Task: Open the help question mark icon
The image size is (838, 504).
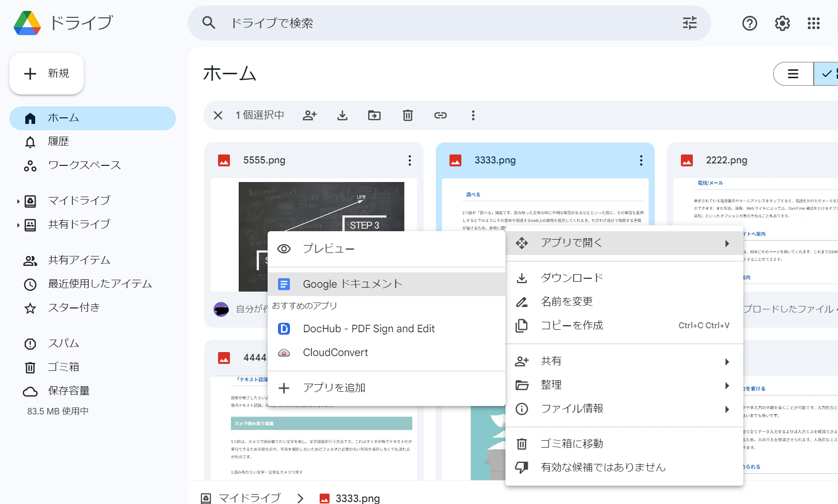Action: click(749, 23)
